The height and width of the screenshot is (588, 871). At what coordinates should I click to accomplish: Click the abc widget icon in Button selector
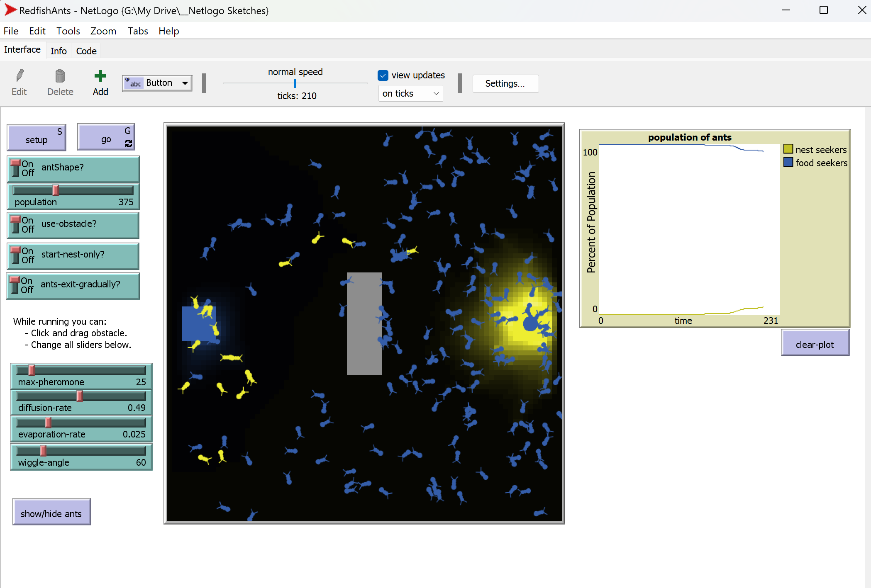point(134,83)
